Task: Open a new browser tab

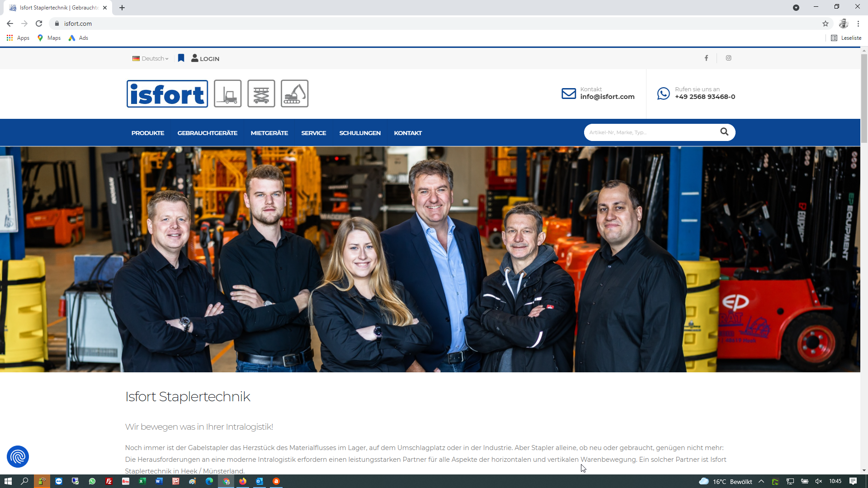Action: 122,8
